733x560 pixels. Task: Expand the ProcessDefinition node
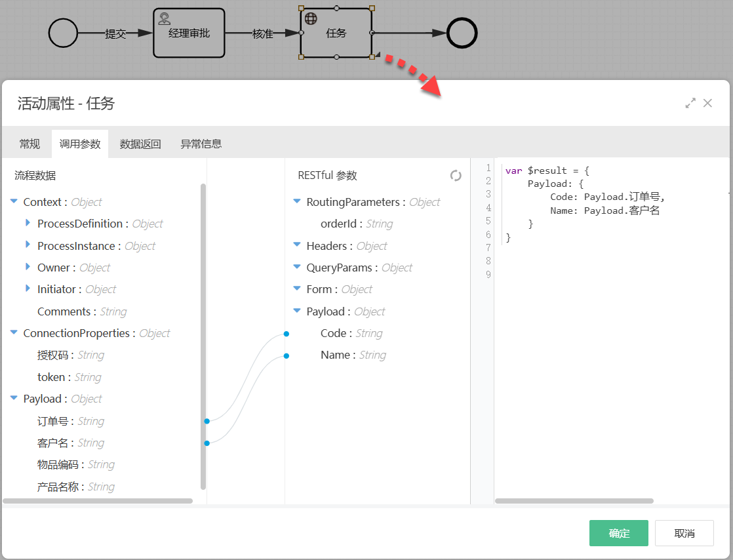tap(28, 224)
